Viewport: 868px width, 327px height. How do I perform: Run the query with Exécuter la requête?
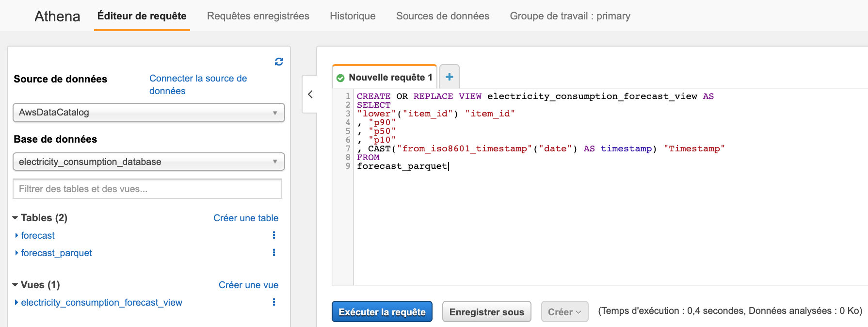(x=382, y=312)
